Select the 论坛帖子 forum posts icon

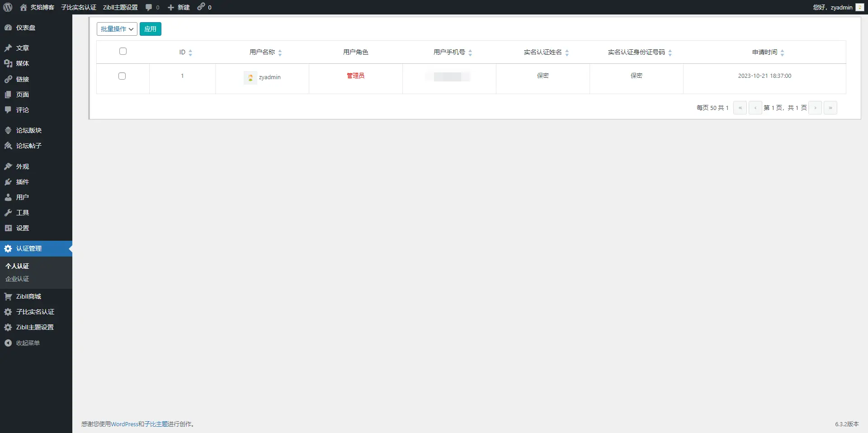pos(8,146)
